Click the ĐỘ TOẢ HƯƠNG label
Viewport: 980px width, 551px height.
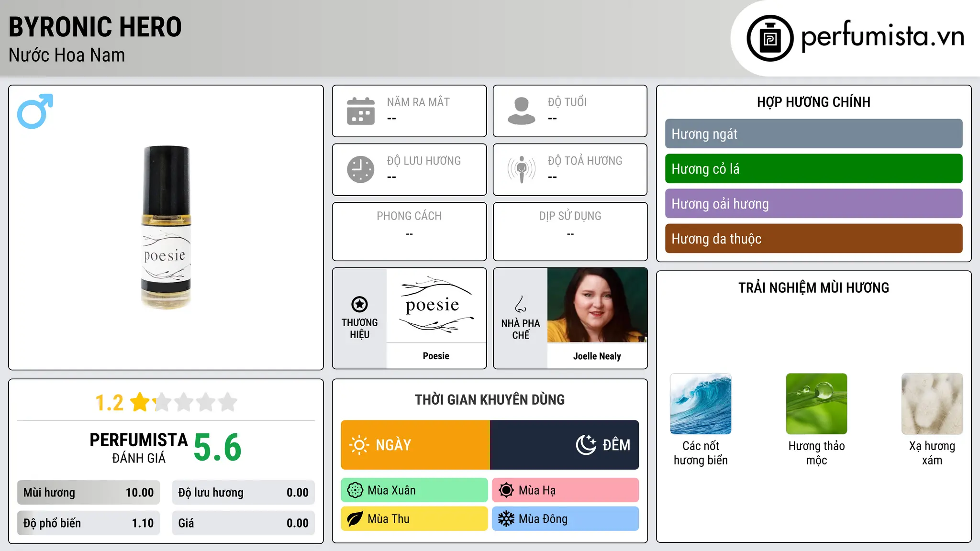click(x=585, y=161)
